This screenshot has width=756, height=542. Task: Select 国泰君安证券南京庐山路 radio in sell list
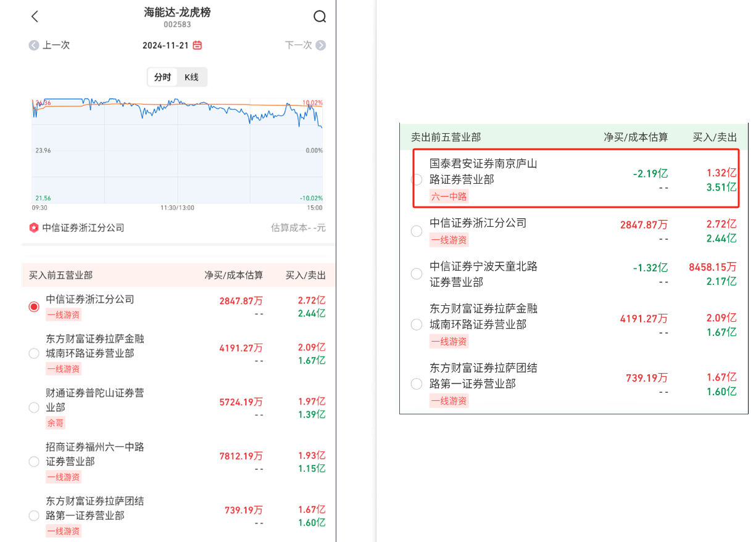pyautogui.click(x=417, y=179)
